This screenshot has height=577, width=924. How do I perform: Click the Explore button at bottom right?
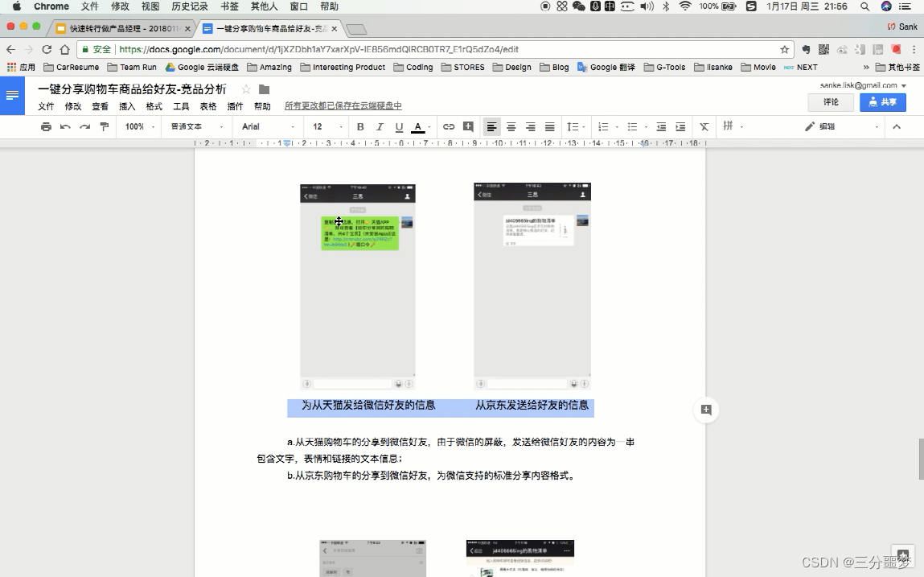[903, 556]
